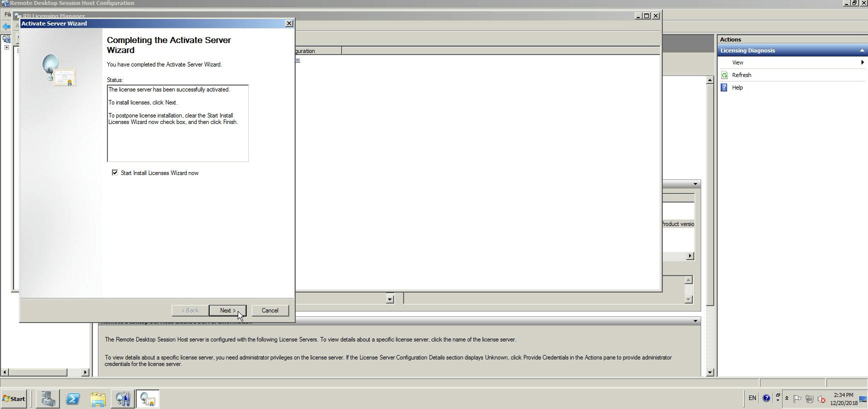The width and height of the screenshot is (868, 409).
Task: Click the Help icon in Actions pane
Action: click(725, 87)
